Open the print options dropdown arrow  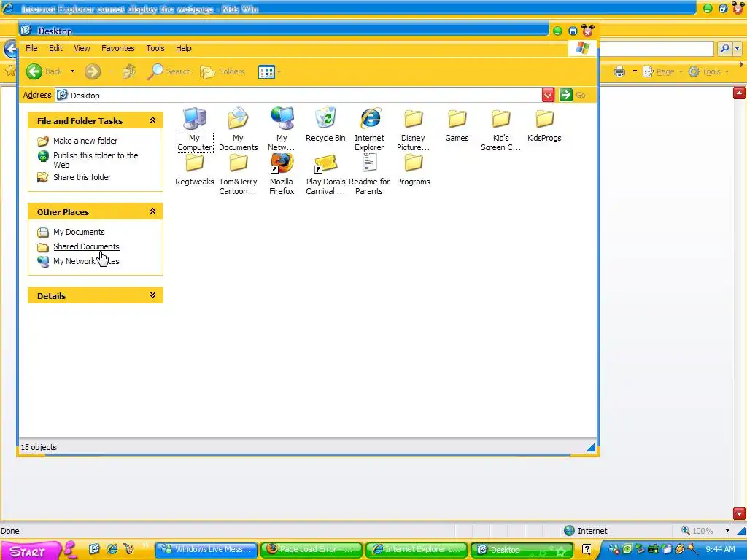[x=635, y=72]
